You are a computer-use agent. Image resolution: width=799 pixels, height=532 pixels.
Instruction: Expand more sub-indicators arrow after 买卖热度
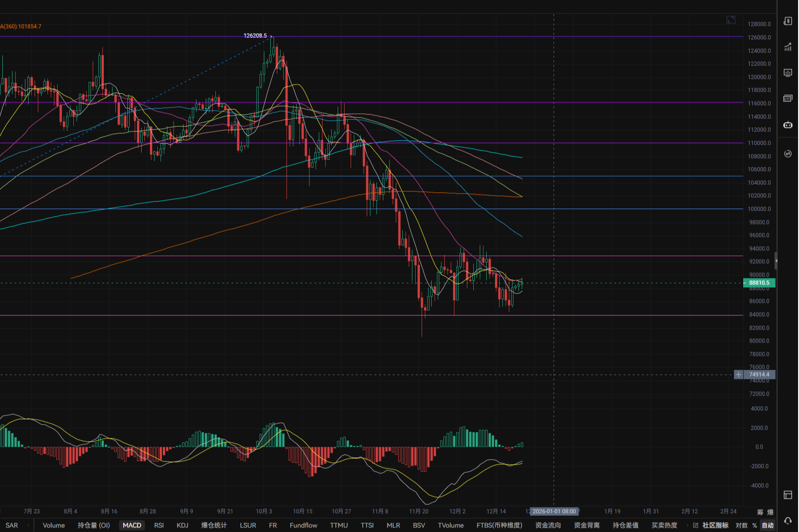tap(686, 526)
